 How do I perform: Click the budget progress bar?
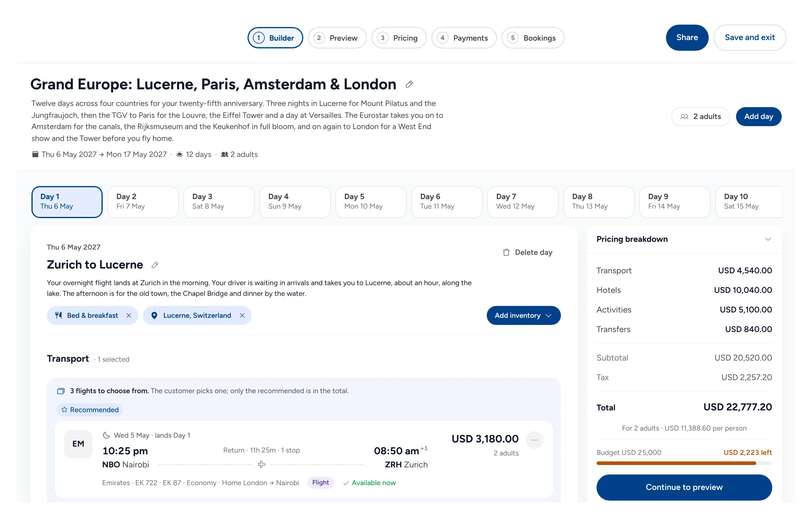coord(684,463)
